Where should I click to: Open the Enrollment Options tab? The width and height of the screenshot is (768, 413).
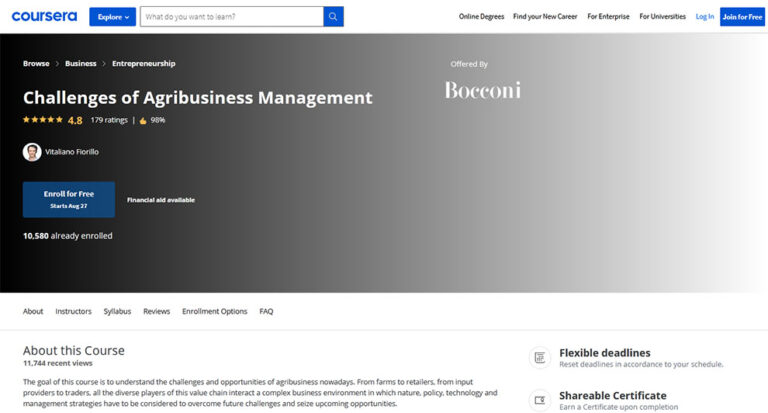point(214,311)
